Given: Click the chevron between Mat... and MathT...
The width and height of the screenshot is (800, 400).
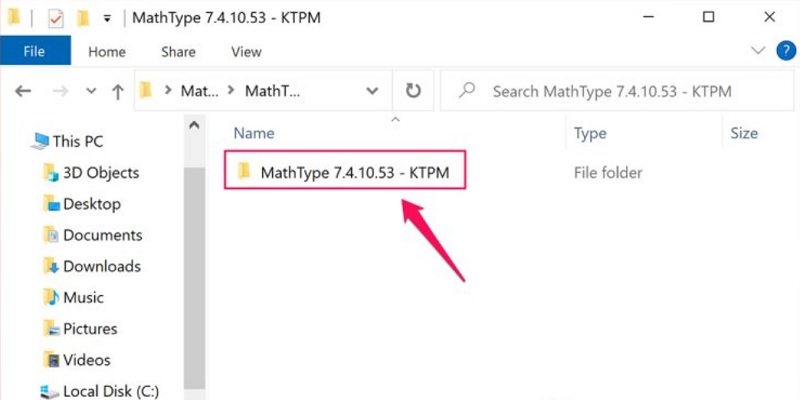Looking at the screenshot, I should [232, 91].
